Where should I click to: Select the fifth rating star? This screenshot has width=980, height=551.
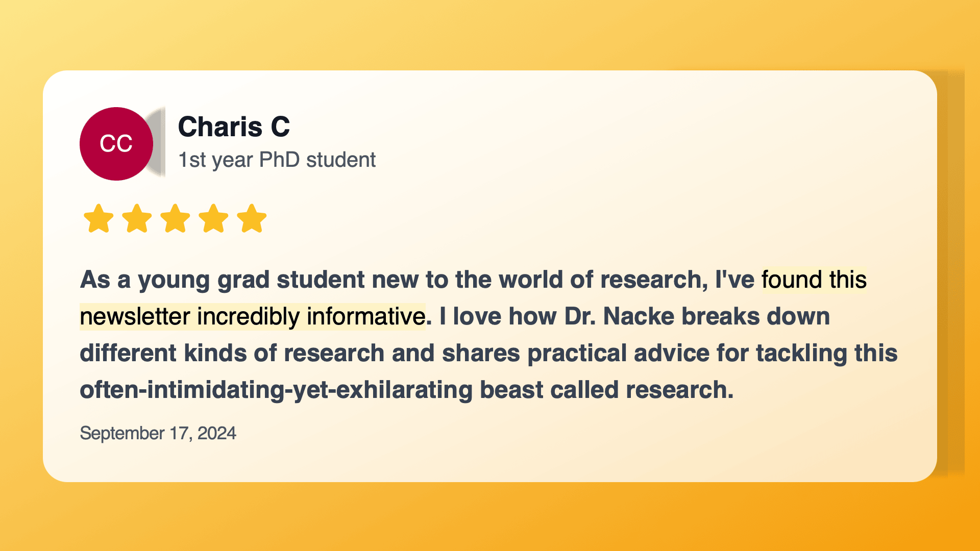[252, 218]
